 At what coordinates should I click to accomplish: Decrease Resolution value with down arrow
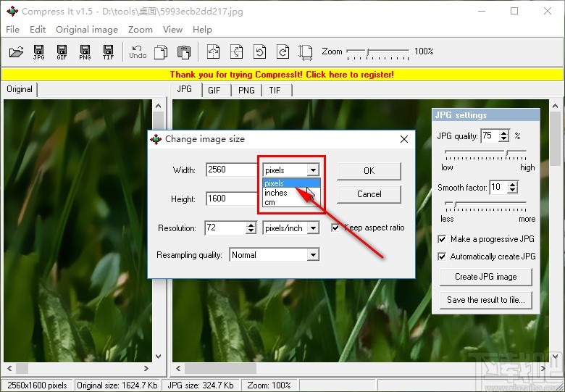pos(251,230)
